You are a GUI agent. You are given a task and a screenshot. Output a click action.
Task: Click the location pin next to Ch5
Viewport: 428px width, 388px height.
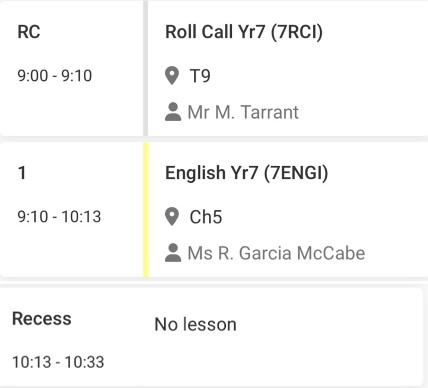[172, 217]
